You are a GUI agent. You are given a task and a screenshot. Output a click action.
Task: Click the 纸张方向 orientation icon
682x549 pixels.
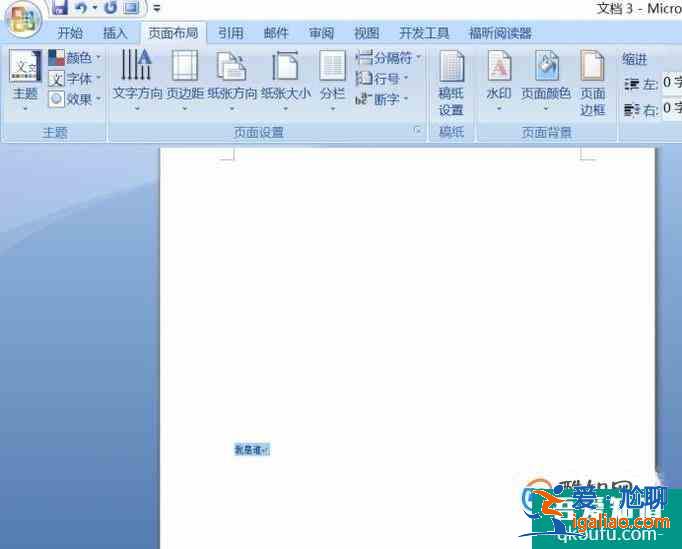click(232, 65)
